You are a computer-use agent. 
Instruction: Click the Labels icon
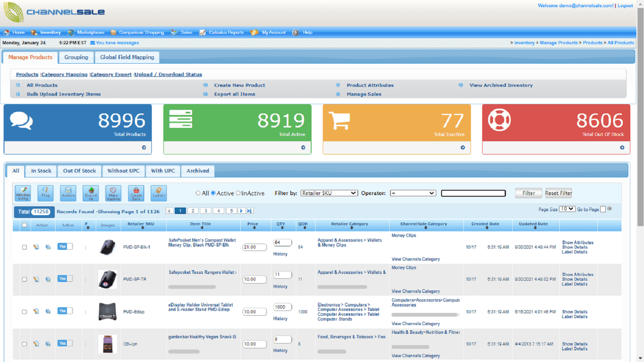point(158,193)
